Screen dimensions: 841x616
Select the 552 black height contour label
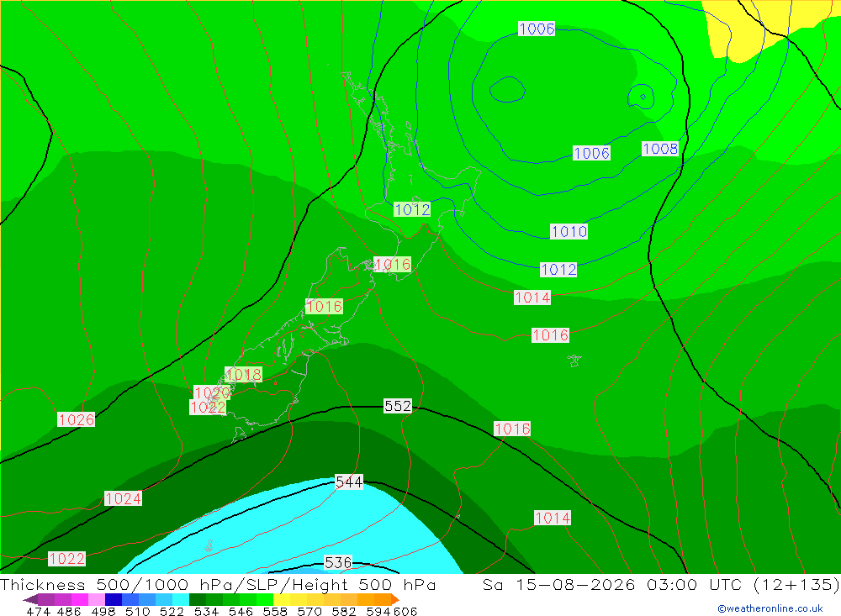[x=398, y=406]
